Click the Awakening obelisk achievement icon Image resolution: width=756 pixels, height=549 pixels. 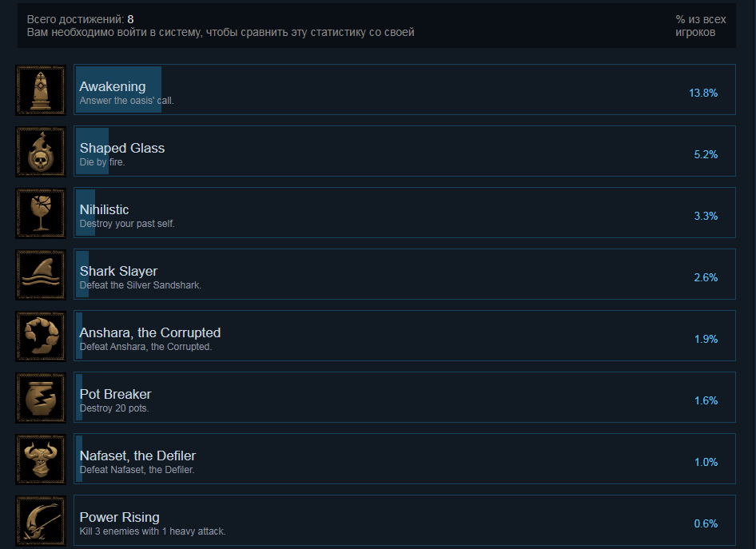(41, 90)
